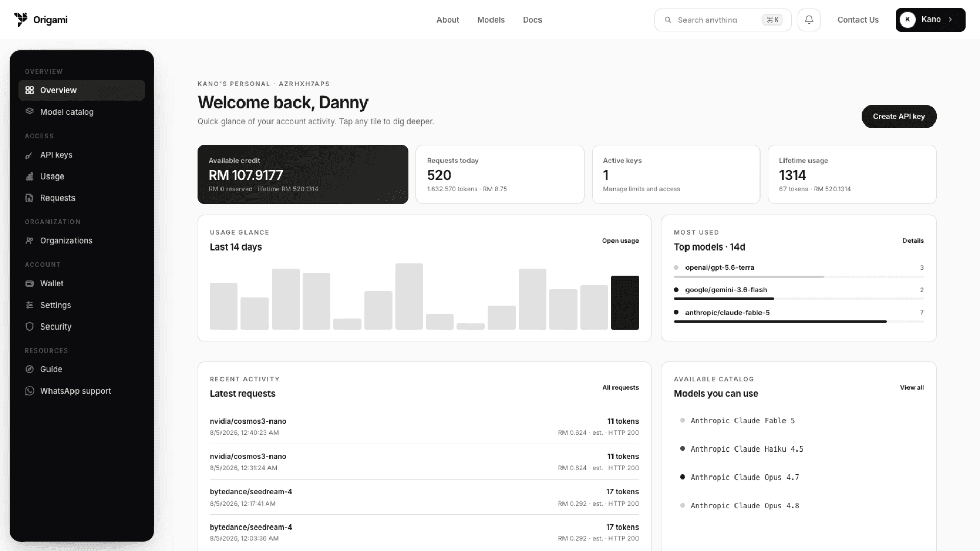Select bytedance/seedream-4 request at 12:03:36 AM
980x551 pixels.
pyautogui.click(x=424, y=532)
